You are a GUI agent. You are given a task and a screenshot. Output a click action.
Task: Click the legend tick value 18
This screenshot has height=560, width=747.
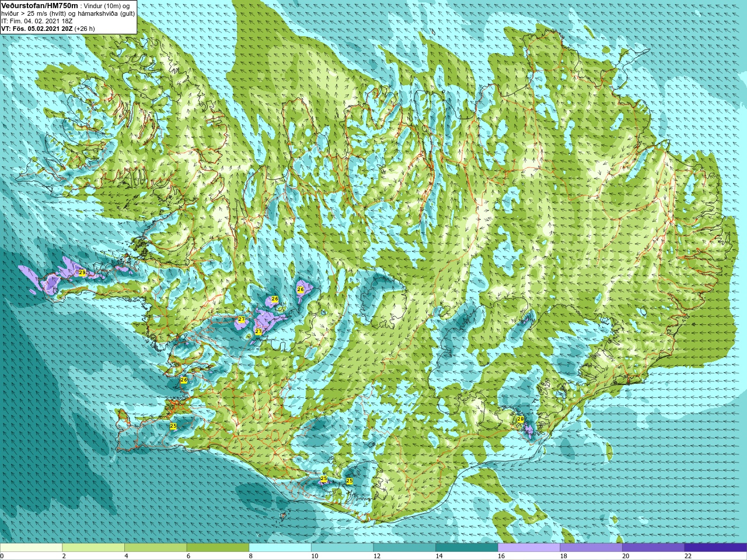(564, 556)
